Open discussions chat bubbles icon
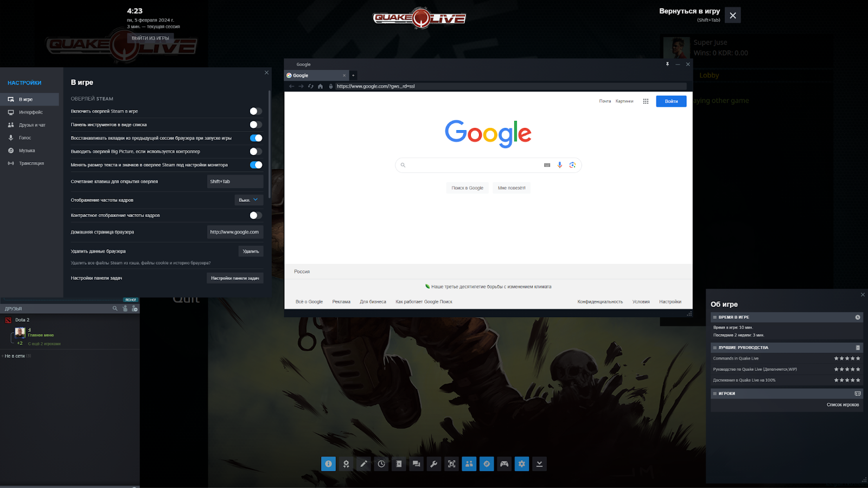Image resolution: width=868 pixels, height=488 pixels. click(416, 464)
